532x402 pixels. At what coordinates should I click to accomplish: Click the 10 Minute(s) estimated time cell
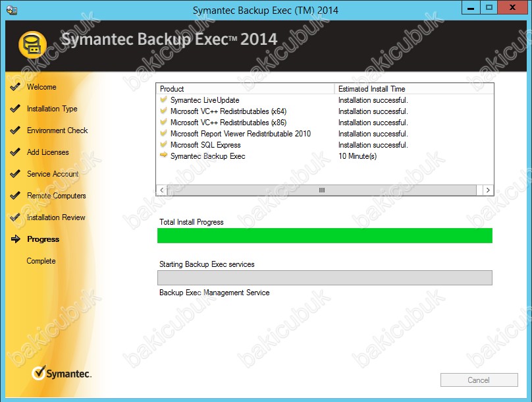(358, 156)
